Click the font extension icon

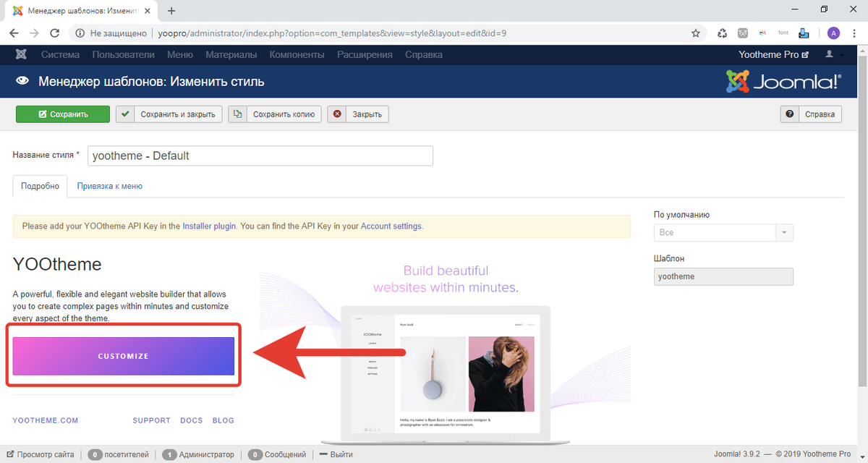(x=783, y=33)
